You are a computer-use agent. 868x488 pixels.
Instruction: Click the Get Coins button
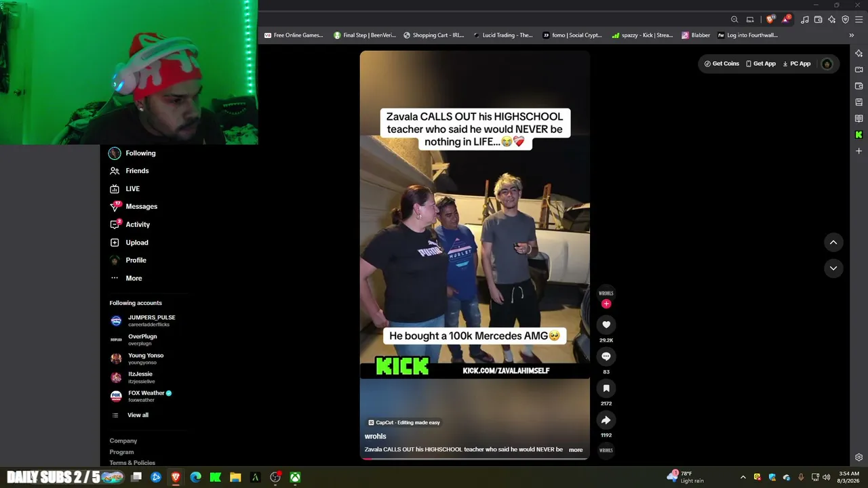pyautogui.click(x=722, y=64)
